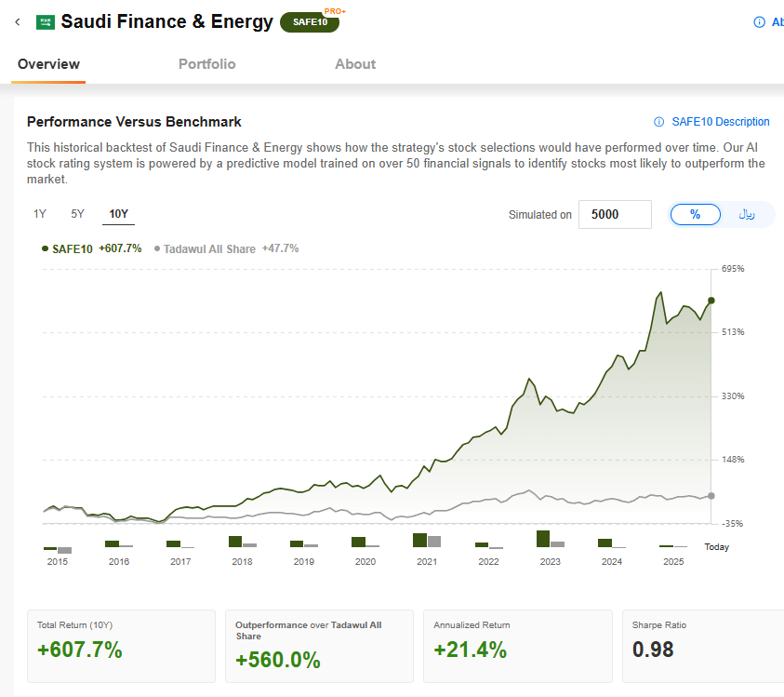Open the Overview tab
The image size is (784, 697).
click(x=48, y=64)
